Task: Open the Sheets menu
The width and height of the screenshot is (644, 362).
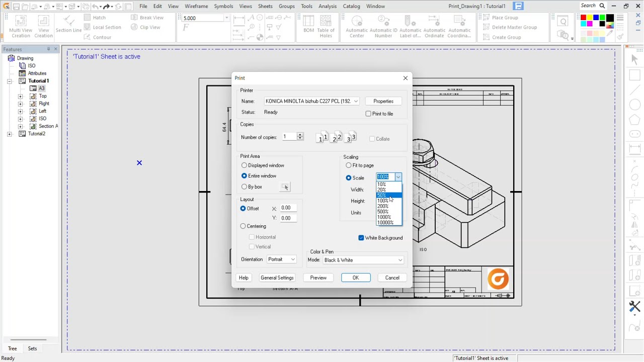Action: pos(265,6)
